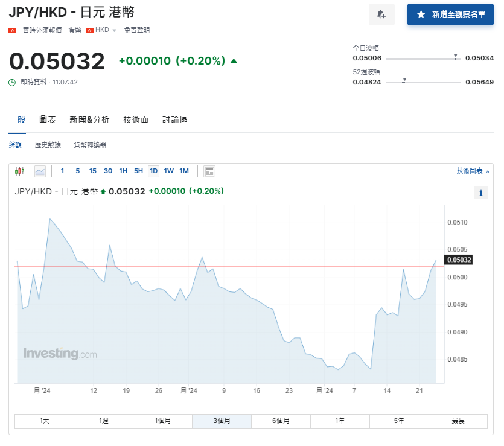The image size is (504, 446).
Task: Expand the HKD currency dropdown
Action: tap(113, 30)
